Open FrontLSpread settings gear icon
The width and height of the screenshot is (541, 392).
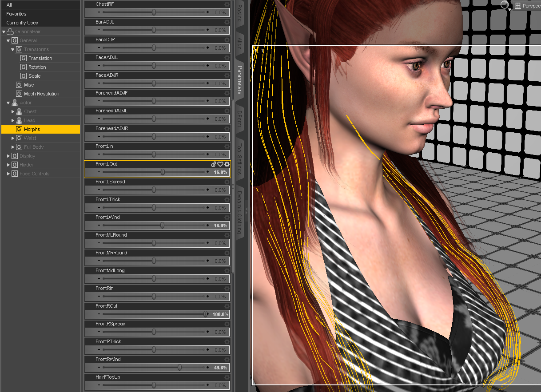(x=227, y=182)
